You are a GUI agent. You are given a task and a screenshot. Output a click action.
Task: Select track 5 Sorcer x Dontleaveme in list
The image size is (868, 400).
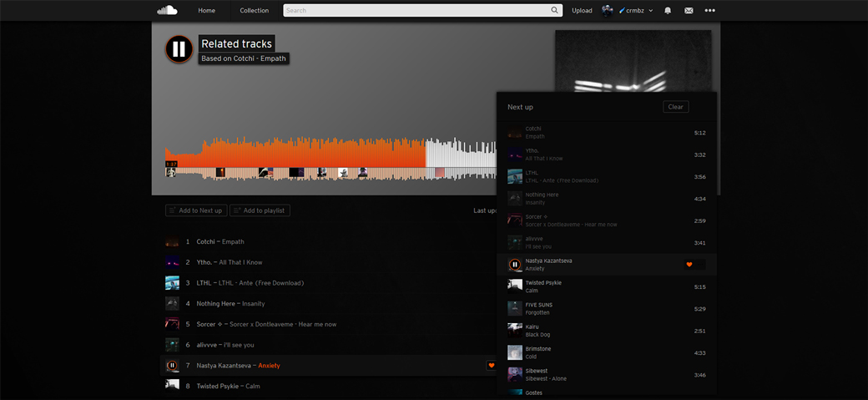326,324
